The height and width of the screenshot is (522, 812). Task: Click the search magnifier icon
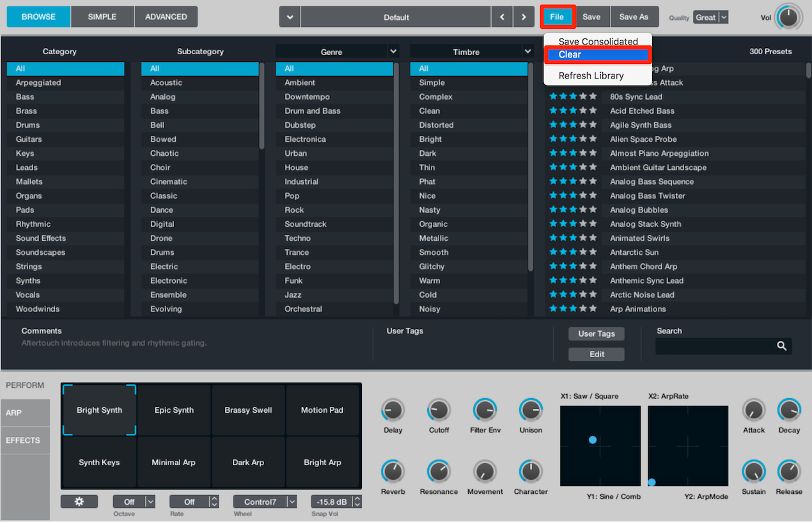tap(781, 346)
